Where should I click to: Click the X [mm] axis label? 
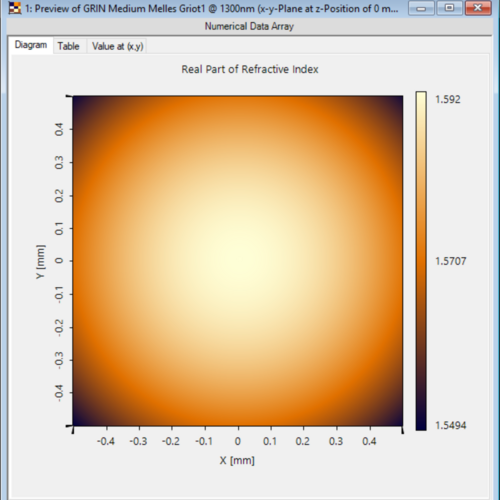[237, 461]
